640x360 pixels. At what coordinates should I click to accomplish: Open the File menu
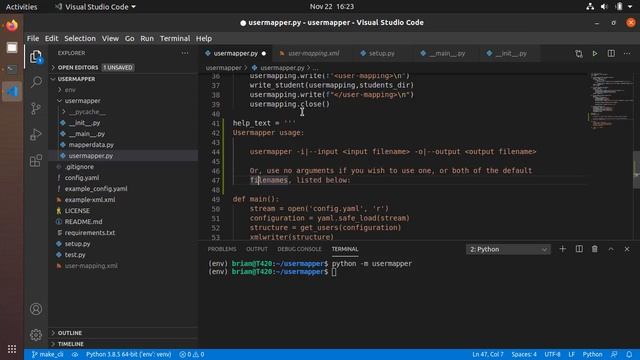(33, 38)
